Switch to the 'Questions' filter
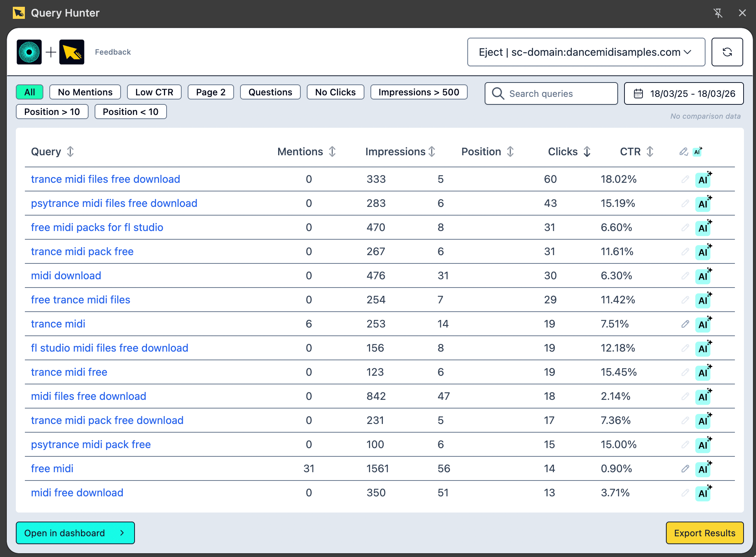This screenshot has height=557, width=756. coord(270,92)
